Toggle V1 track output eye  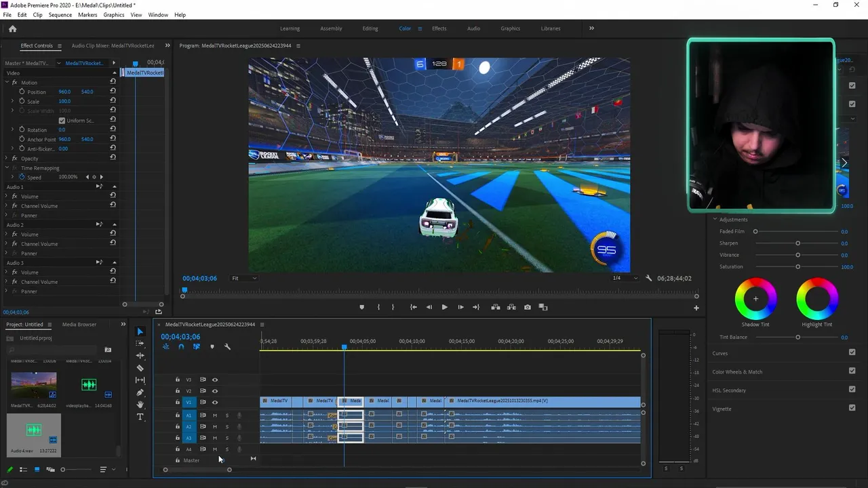215,402
